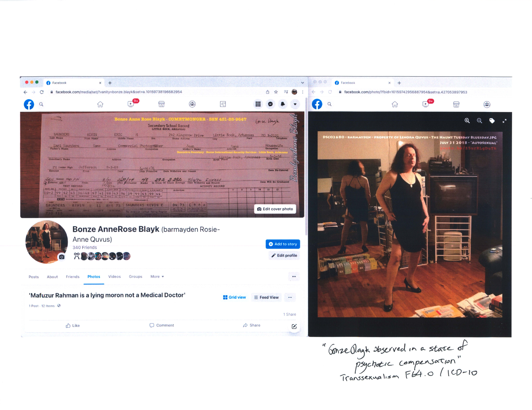The width and height of the screenshot is (532, 410).
Task: Open the Notifications bell
Action: [282, 104]
